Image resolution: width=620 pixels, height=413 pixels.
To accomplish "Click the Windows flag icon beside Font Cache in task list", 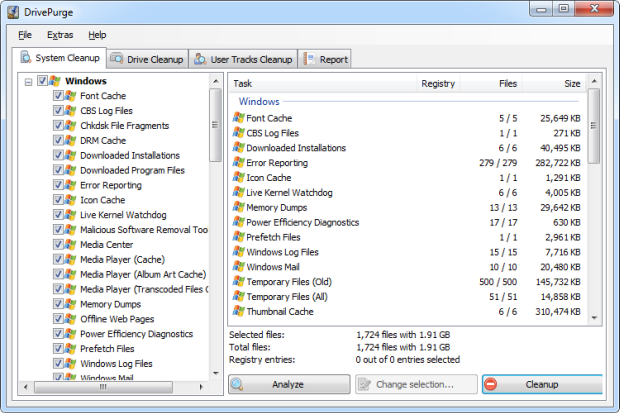I will 238,117.
